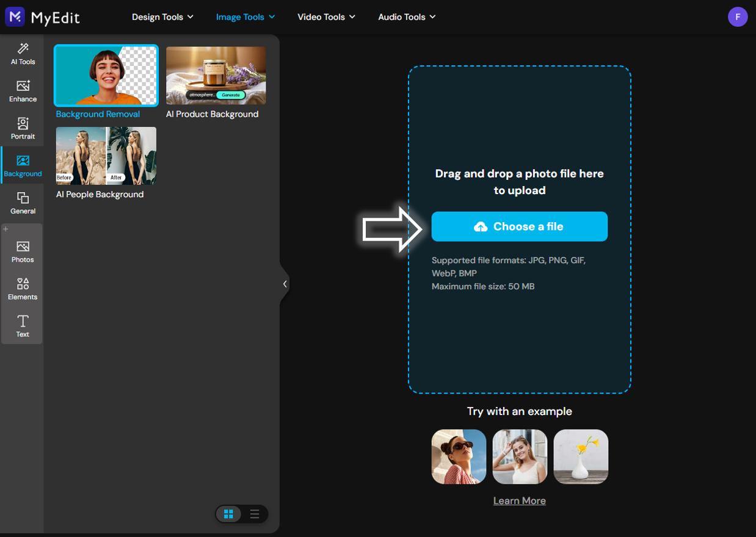The image size is (756, 537).
Task: Open the Text tool panel
Action: click(23, 325)
